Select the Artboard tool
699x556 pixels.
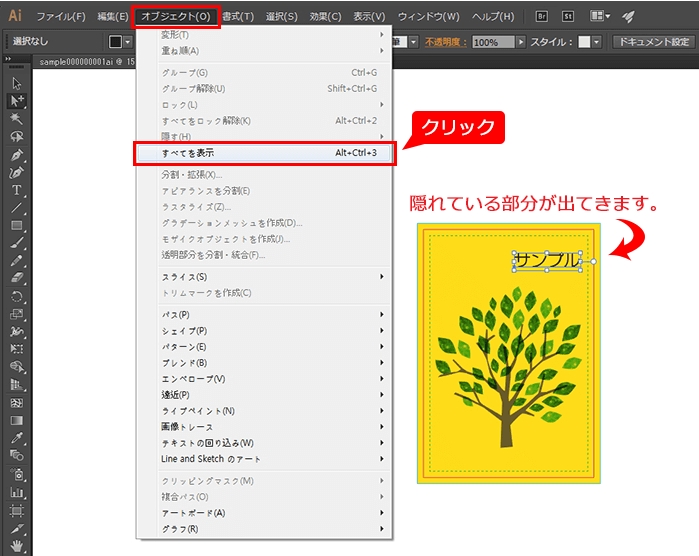pyautogui.click(x=16, y=510)
